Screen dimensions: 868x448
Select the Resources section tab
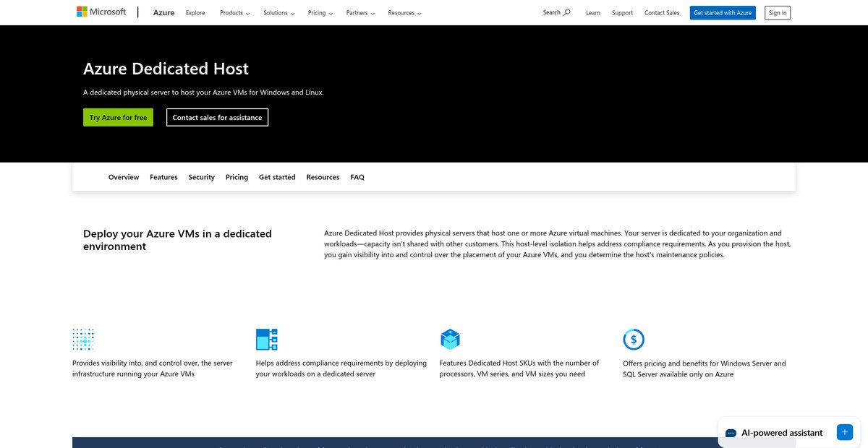point(323,177)
